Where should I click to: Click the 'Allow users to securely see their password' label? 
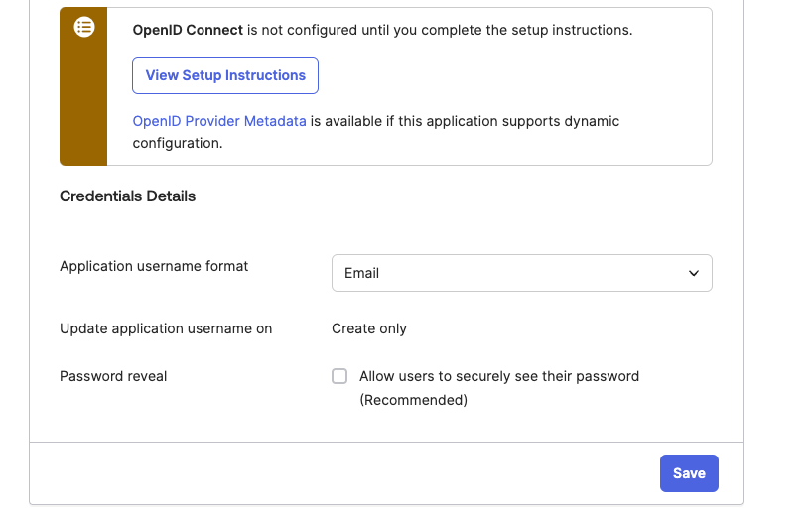pyautogui.click(x=498, y=376)
